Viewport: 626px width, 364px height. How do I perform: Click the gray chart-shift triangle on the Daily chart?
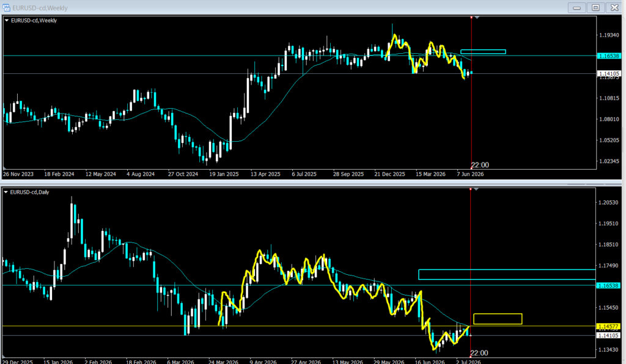click(x=476, y=189)
